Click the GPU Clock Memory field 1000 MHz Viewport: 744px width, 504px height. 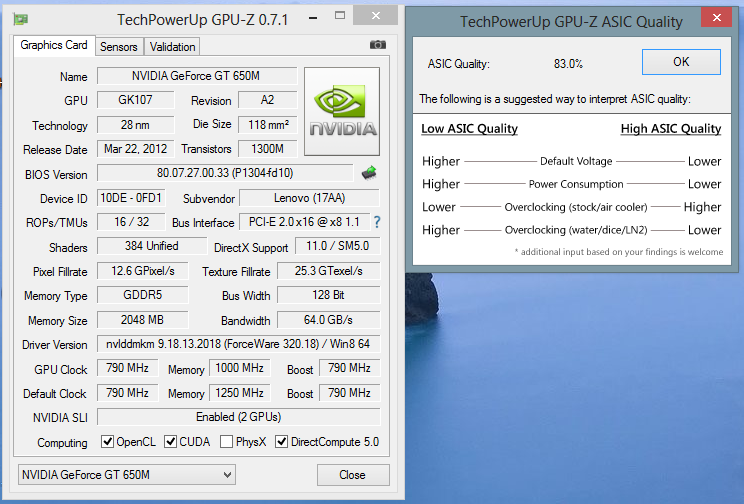(x=240, y=368)
